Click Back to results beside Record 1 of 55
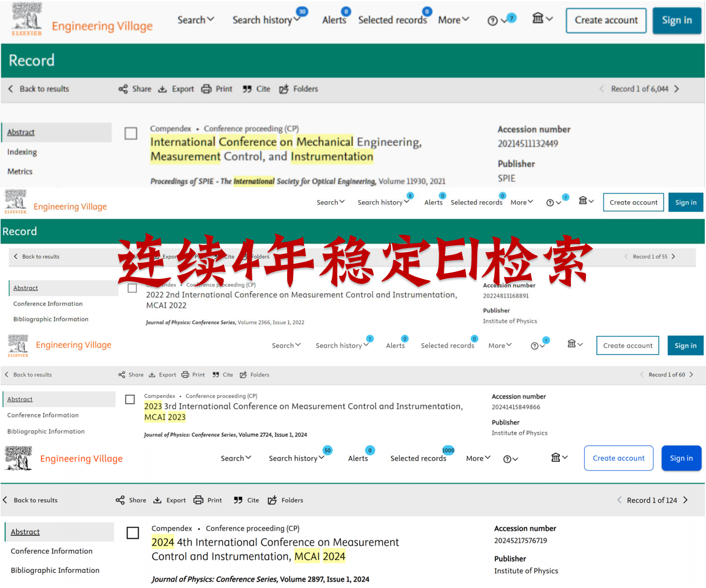This screenshot has height=588, width=706. coord(35,256)
